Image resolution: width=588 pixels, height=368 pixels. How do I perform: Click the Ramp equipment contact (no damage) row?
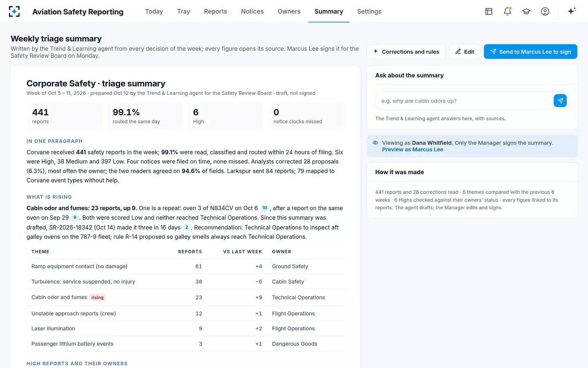186,267
